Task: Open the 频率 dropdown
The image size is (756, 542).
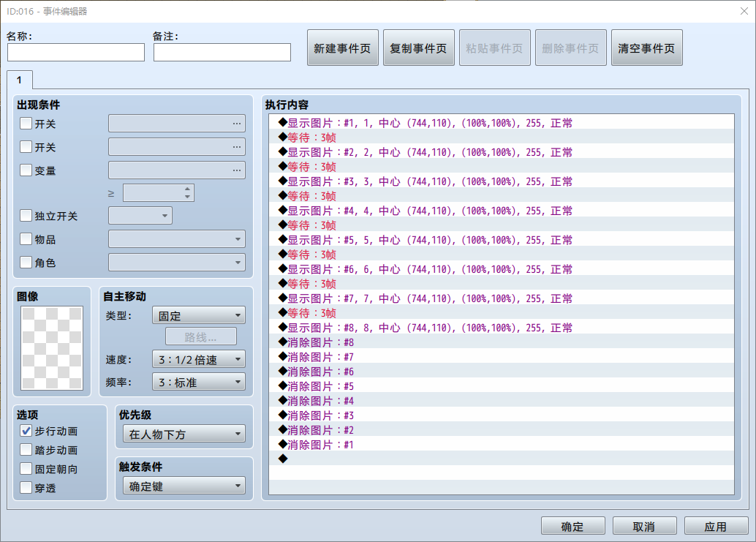Action: point(199,382)
